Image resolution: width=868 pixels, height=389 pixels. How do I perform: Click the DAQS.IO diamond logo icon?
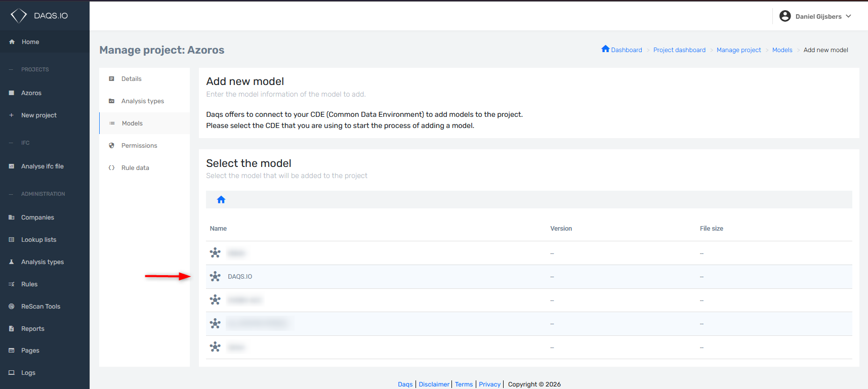pyautogui.click(x=19, y=16)
